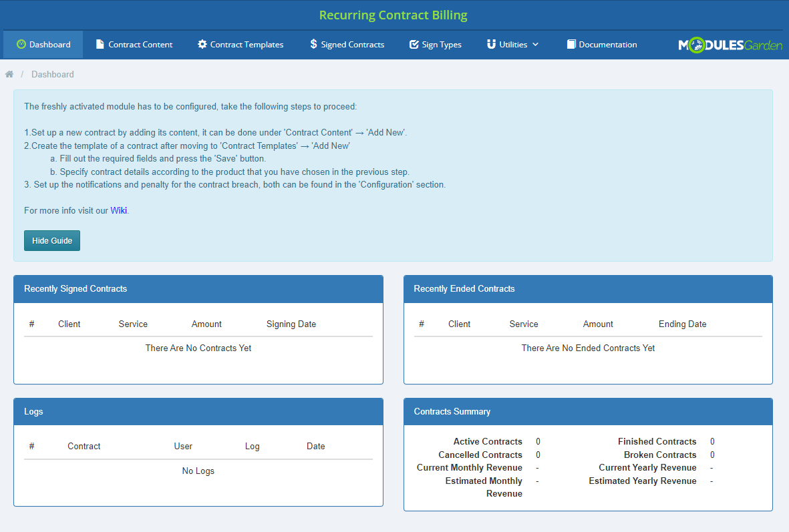789x532 pixels.
Task: Click the Ending Date column header
Action: (x=682, y=324)
